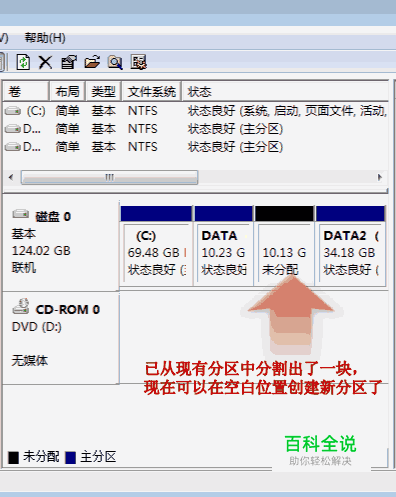
Task: Click the disk settings toolbar icon
Action: pos(138,62)
